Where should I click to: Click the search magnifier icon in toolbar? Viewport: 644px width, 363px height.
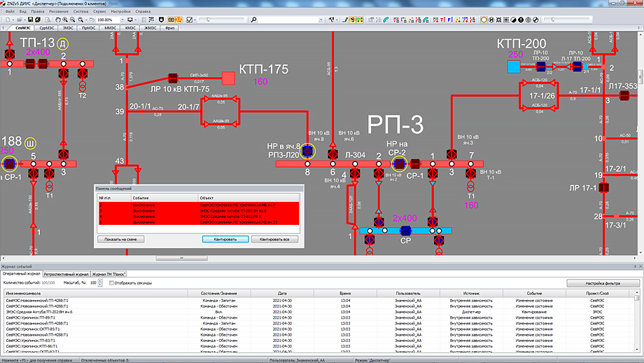(253, 20)
